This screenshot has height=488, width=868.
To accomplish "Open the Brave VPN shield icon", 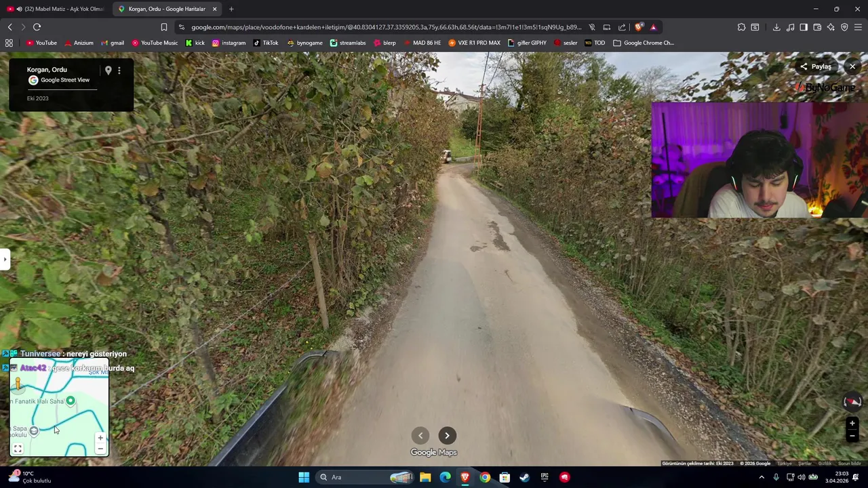I will 844,27.
